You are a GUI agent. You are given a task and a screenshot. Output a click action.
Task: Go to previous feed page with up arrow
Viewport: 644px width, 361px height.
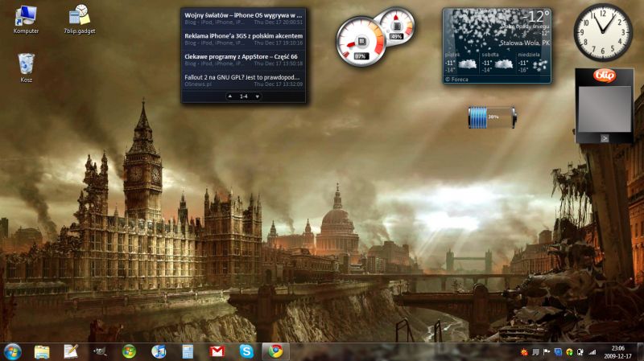coord(230,96)
